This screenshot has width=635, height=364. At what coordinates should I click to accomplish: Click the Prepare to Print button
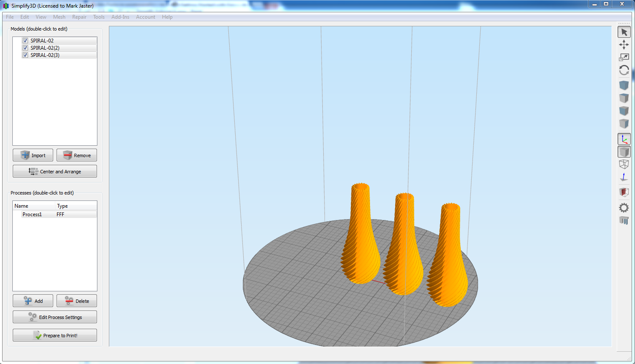tap(54, 335)
